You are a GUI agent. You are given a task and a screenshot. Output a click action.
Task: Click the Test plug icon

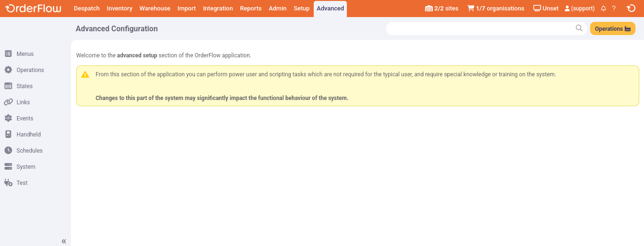click(8, 183)
